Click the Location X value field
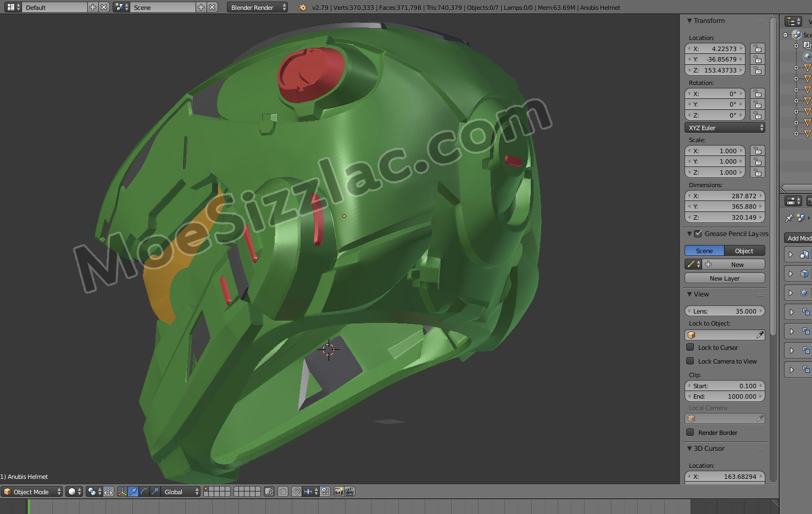The height and width of the screenshot is (514, 812). 715,48
